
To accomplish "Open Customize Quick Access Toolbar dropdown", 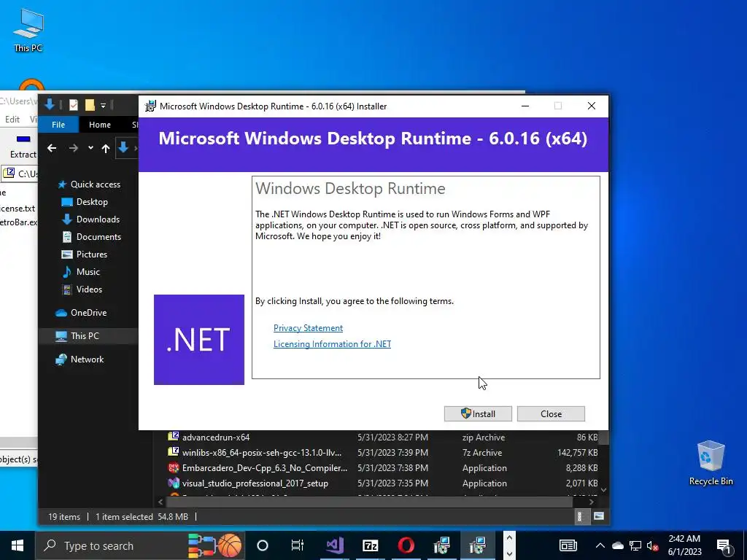I will (103, 105).
